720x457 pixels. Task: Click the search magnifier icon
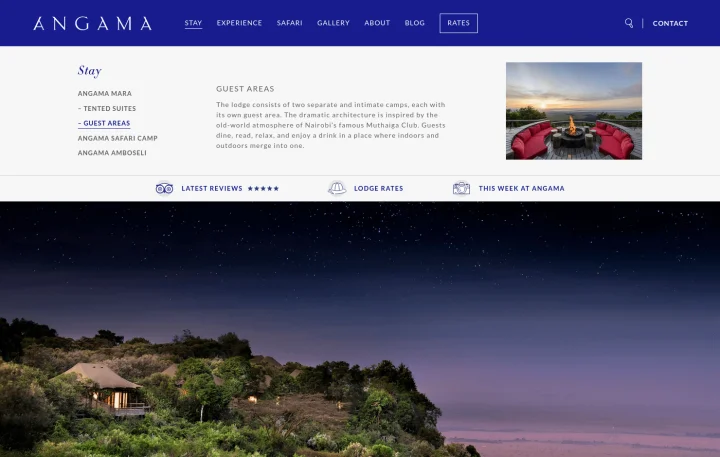pos(629,23)
